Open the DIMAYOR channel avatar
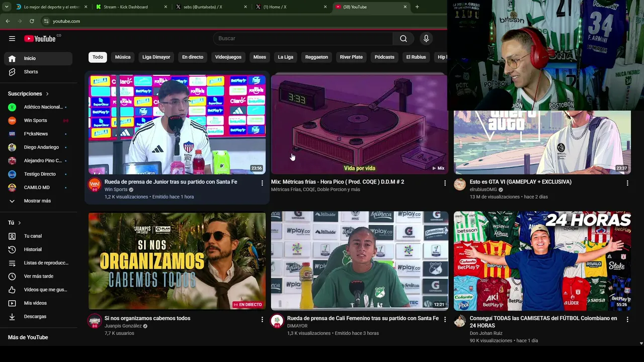644x362 pixels. 277,321
